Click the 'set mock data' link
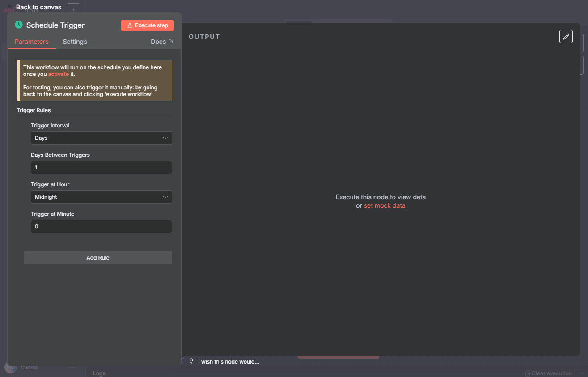Screen dimensions: 588x377 [x=385, y=206]
